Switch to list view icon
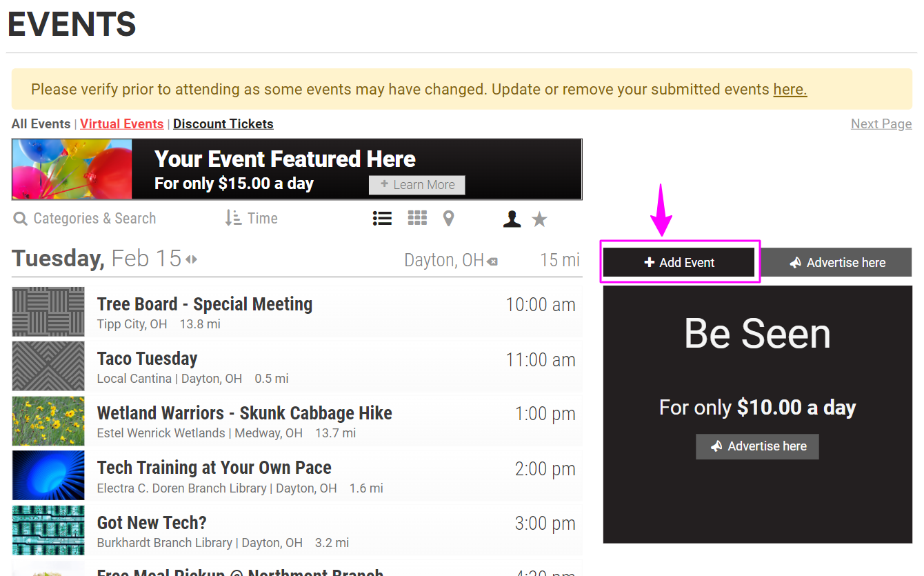The height and width of the screenshot is (576, 924). click(x=382, y=219)
